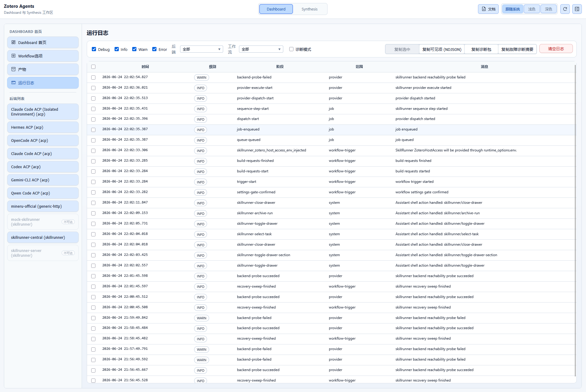Viewport: 586px width, 392px height.
Task: Select 深色 dark theme
Action: click(x=548, y=9)
